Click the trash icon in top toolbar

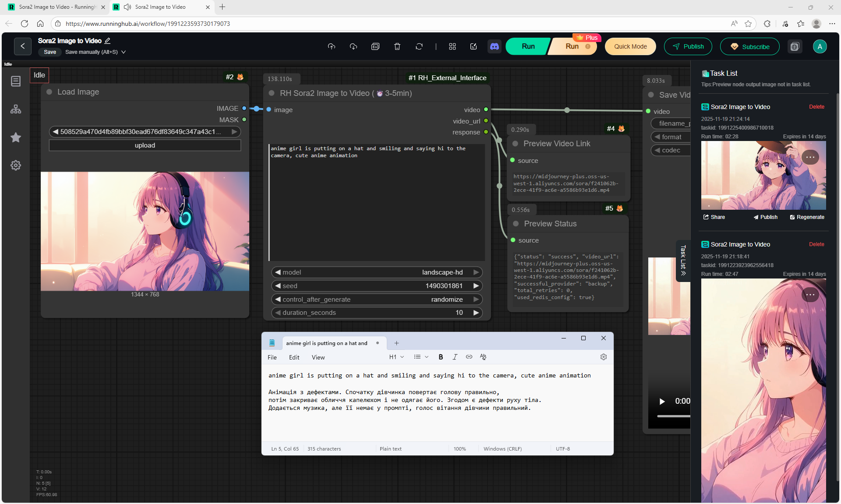point(397,46)
